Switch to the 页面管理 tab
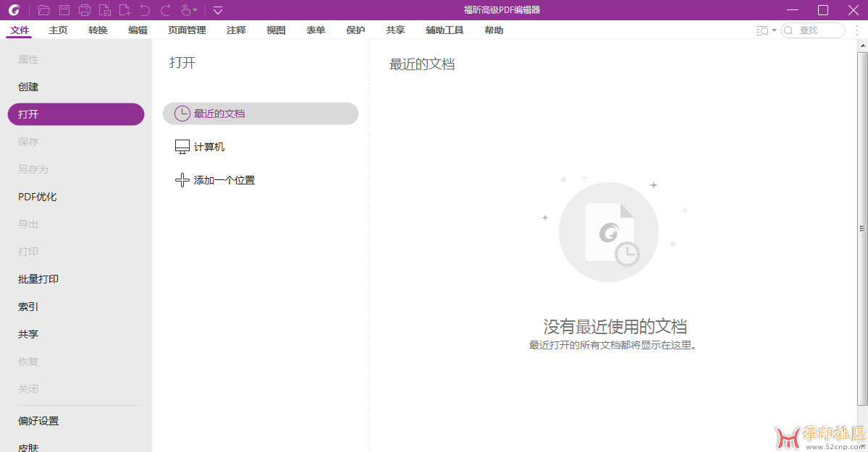The image size is (868, 452). [187, 30]
